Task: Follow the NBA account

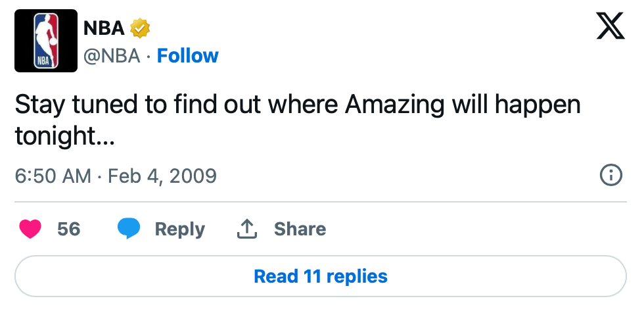Action: click(x=188, y=56)
